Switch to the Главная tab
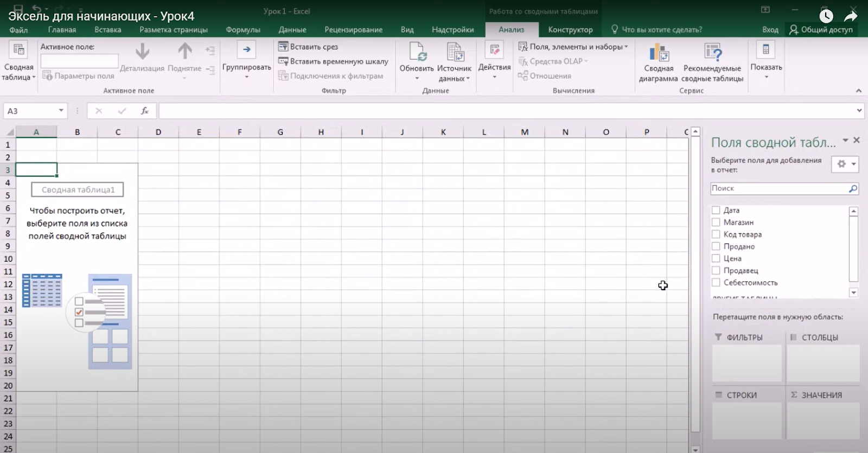The image size is (868, 453). pos(62,30)
